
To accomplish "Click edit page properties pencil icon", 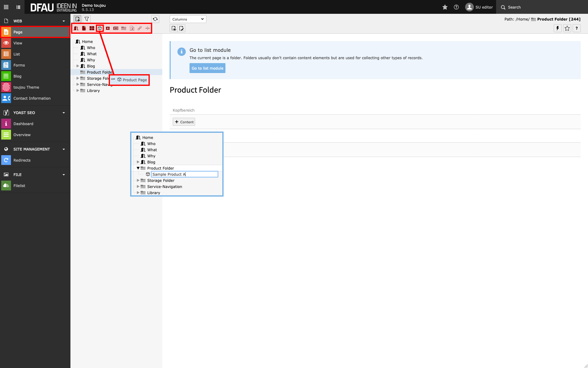I will tap(182, 29).
